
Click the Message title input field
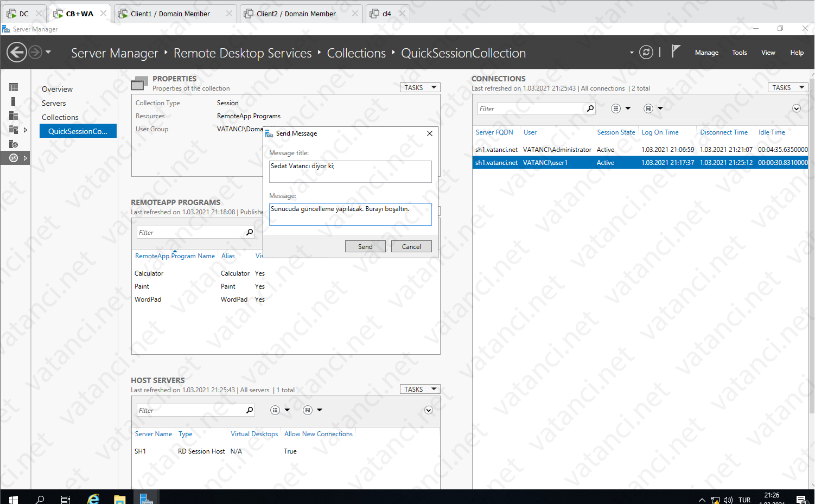pos(351,171)
